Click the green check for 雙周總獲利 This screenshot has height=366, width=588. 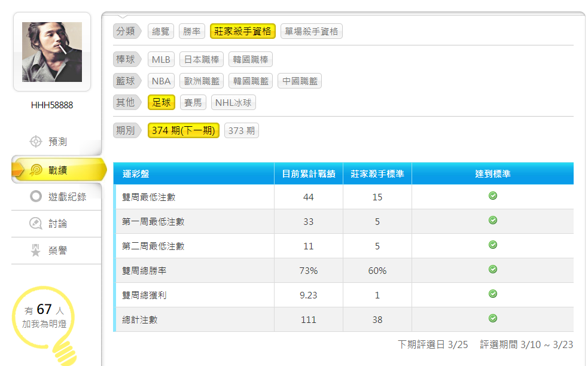pos(493,294)
